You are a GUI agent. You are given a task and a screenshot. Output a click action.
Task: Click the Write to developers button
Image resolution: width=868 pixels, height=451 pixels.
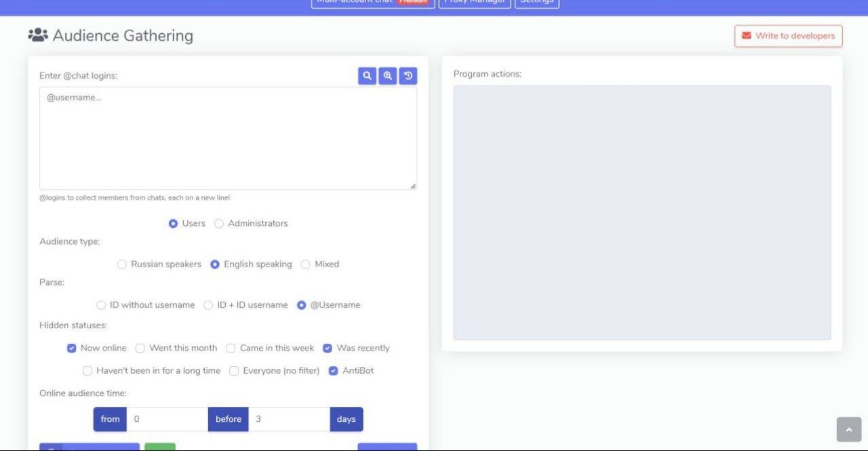[788, 36]
